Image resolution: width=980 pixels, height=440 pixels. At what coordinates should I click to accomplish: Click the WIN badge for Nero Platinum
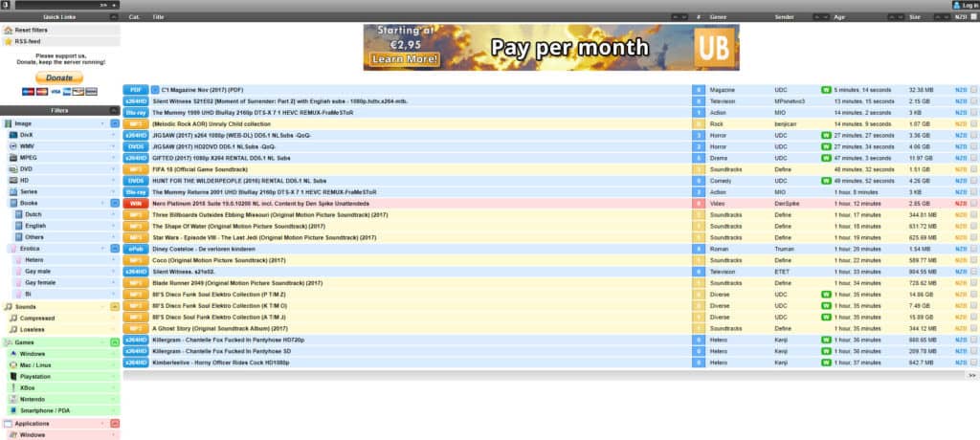coord(135,204)
